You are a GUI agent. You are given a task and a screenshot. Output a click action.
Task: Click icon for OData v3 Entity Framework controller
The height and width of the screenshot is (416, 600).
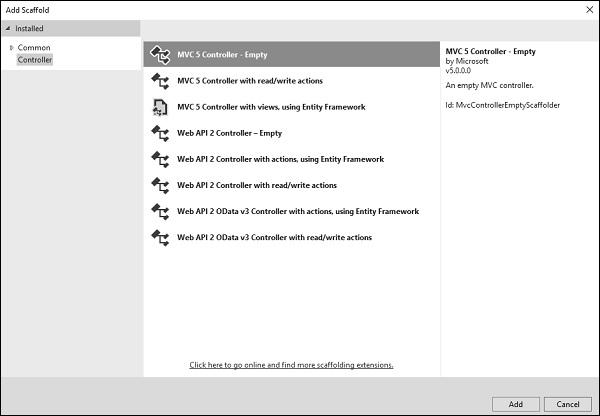point(159,211)
